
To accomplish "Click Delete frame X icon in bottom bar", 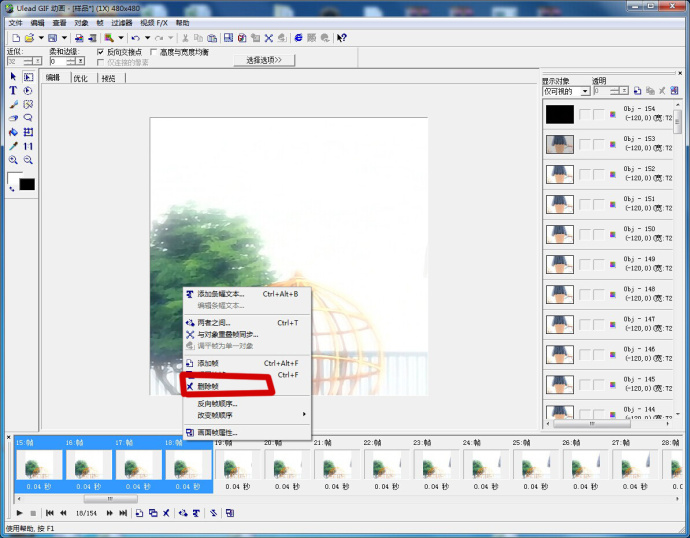I will tap(166, 513).
